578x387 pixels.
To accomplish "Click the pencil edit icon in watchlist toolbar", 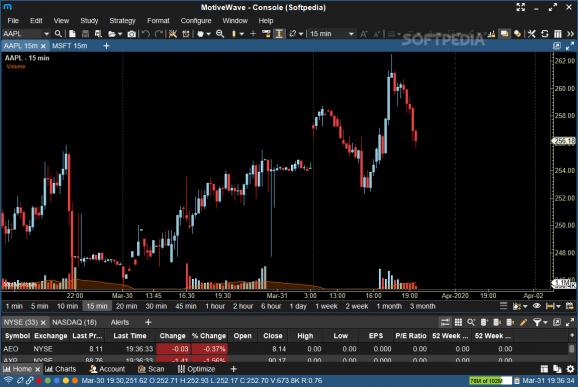I will [523, 322].
